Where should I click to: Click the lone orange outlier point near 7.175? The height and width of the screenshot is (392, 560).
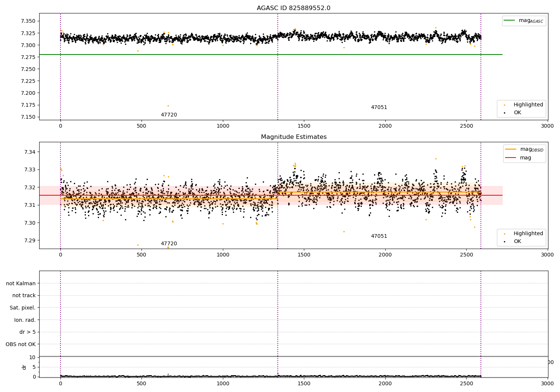pos(168,106)
